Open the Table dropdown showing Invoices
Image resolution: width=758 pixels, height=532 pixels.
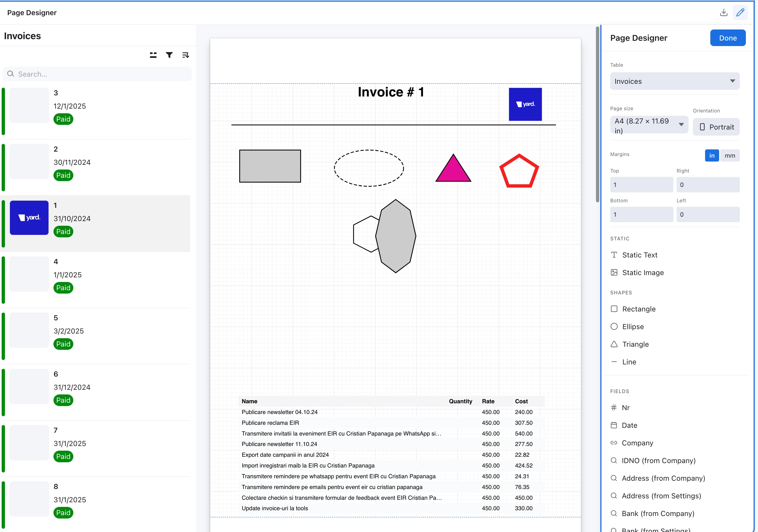674,81
